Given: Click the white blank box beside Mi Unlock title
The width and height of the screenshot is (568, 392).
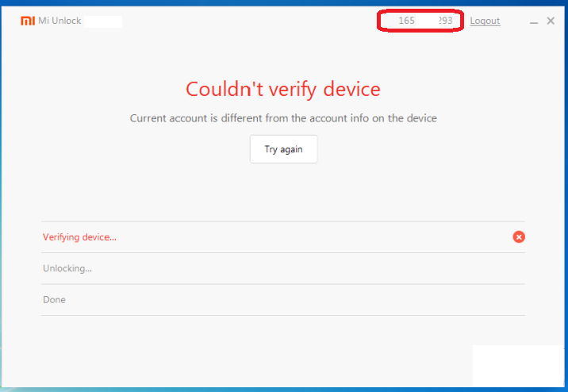Looking at the screenshot, I should 103,21.
